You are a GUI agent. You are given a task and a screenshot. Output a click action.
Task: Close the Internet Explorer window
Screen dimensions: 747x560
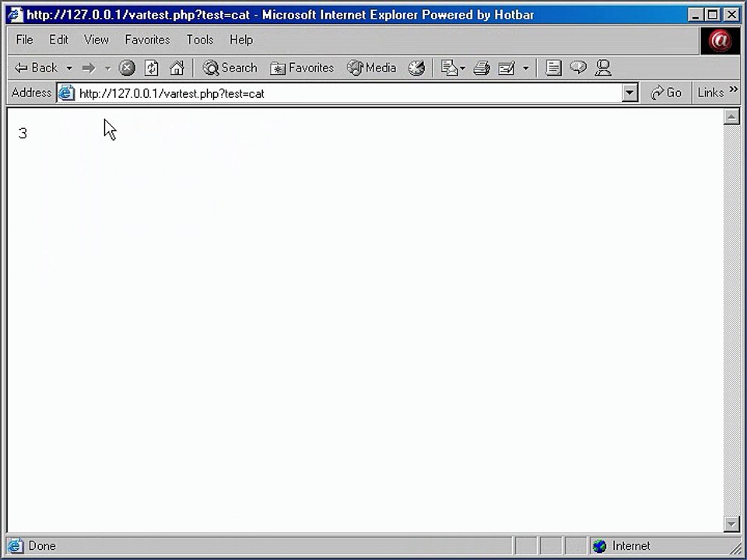pyautogui.click(x=731, y=15)
